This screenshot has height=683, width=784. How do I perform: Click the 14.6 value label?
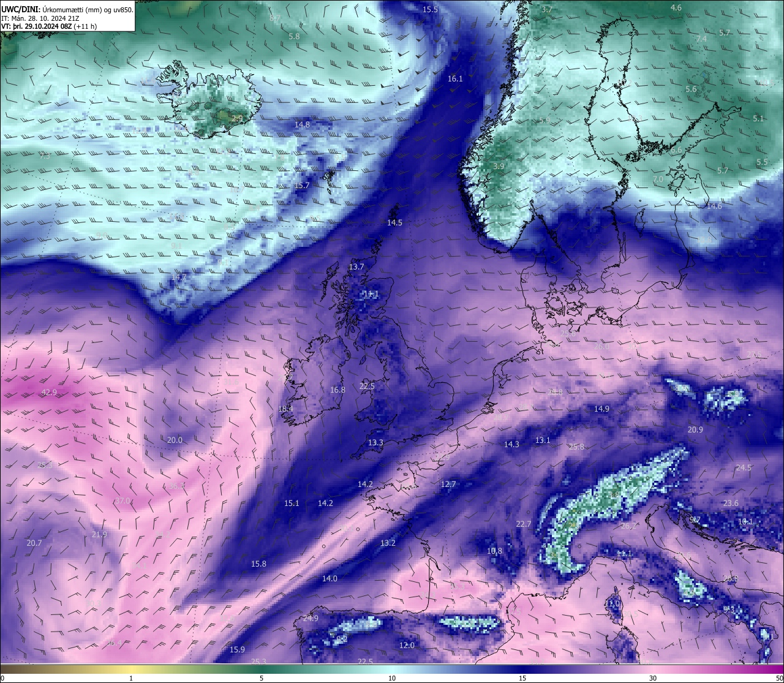[x=714, y=206]
